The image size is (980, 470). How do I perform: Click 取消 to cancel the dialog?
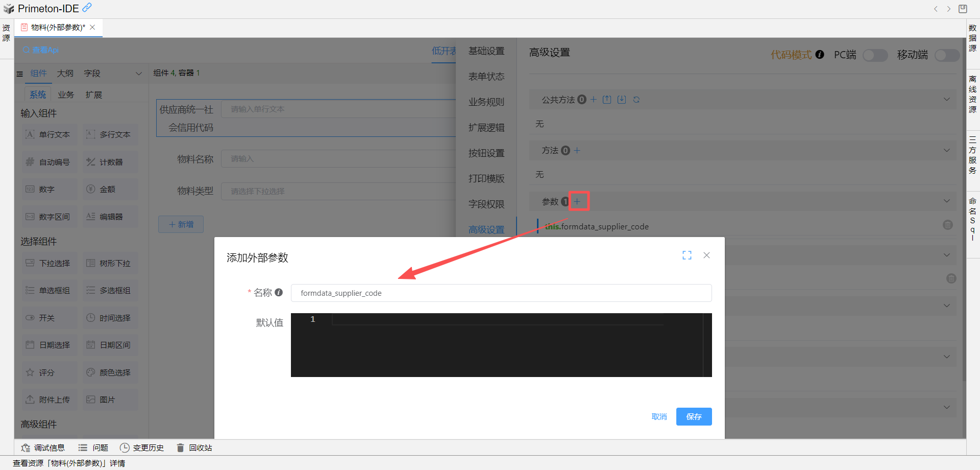[659, 416]
